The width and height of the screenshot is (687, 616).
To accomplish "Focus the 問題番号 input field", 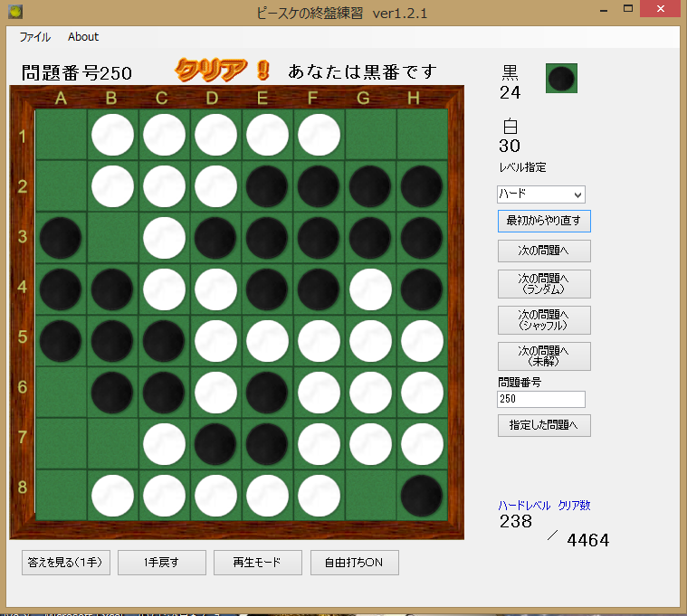I will click(x=541, y=399).
